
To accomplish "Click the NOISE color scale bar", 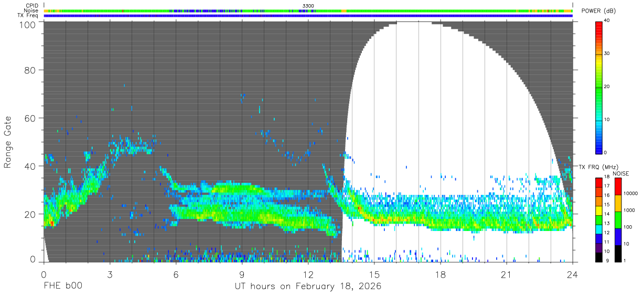I will pos(618,219).
